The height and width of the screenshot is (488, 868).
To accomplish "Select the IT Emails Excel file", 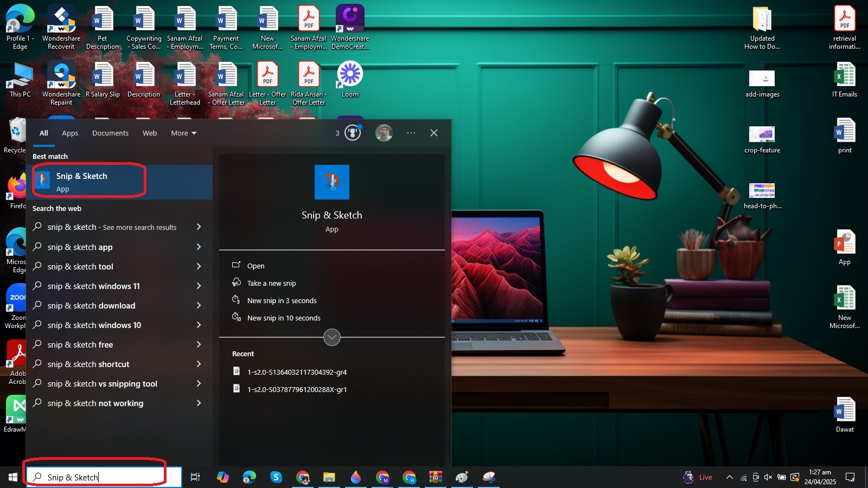I will (x=845, y=80).
